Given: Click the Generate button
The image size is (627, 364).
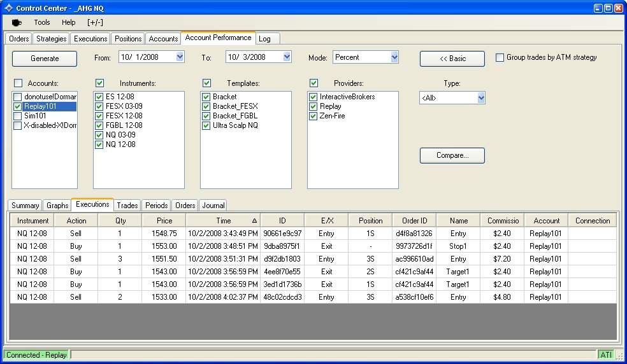Looking at the screenshot, I should click(45, 59).
